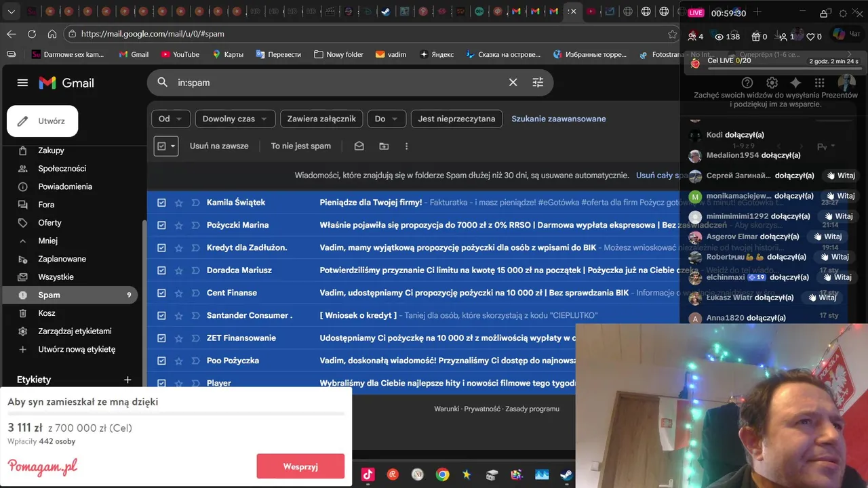
Task: Open the YouTube bookmark in bookmarks bar
Action: tap(180, 54)
